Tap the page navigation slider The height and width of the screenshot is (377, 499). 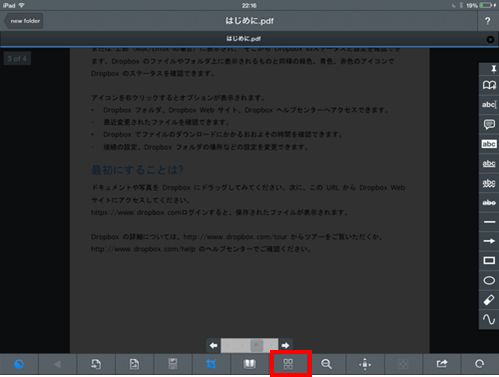(249, 345)
